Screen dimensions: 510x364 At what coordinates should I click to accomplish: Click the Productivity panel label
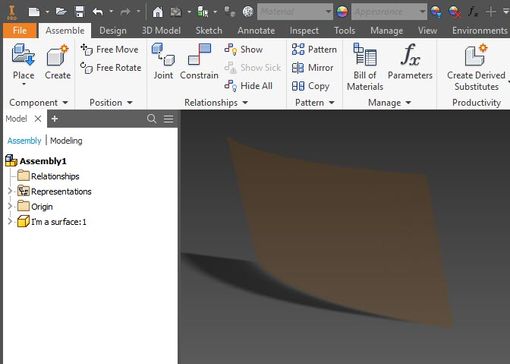(x=476, y=103)
